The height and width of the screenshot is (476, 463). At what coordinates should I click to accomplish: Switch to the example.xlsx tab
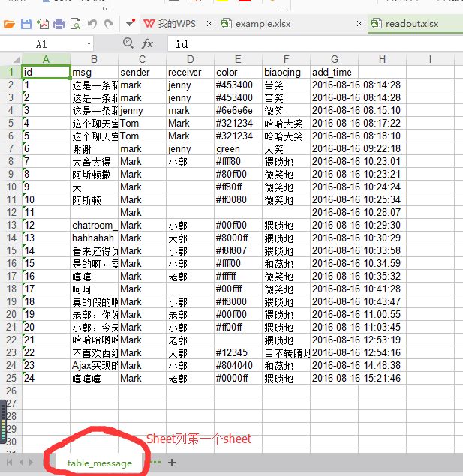click(x=256, y=24)
